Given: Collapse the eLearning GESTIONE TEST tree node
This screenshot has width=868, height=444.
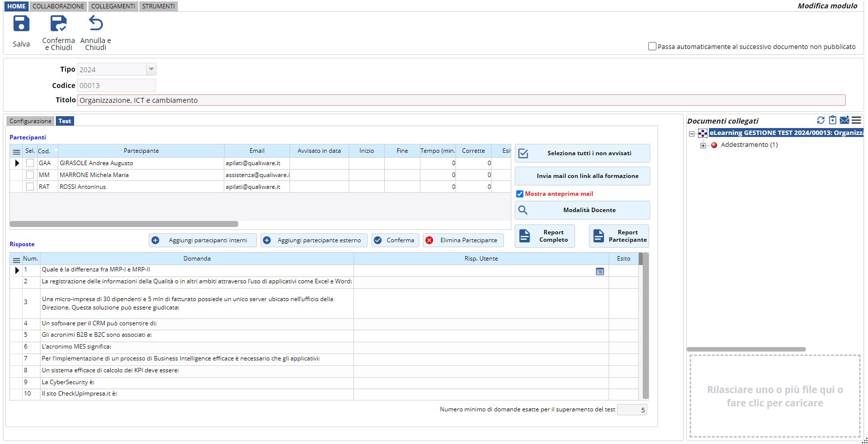Looking at the screenshot, I should click(692, 133).
